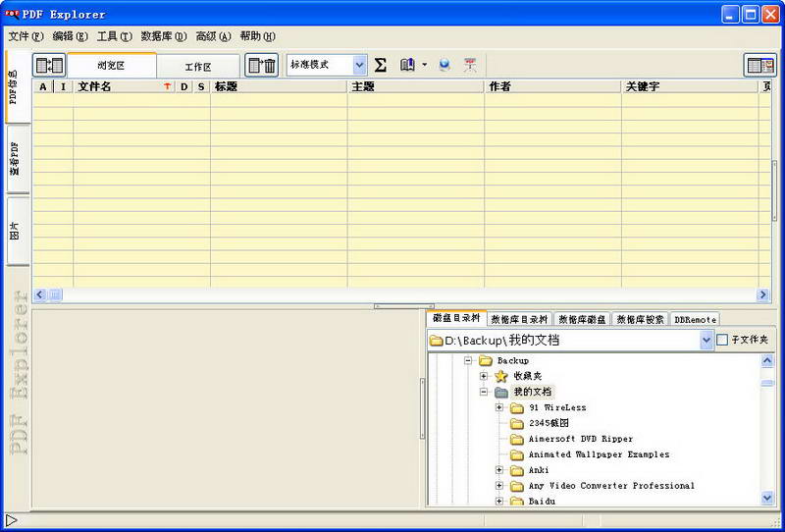Select the 数据库目录树 tab
Viewport: 785px width, 532px height.
click(519, 319)
